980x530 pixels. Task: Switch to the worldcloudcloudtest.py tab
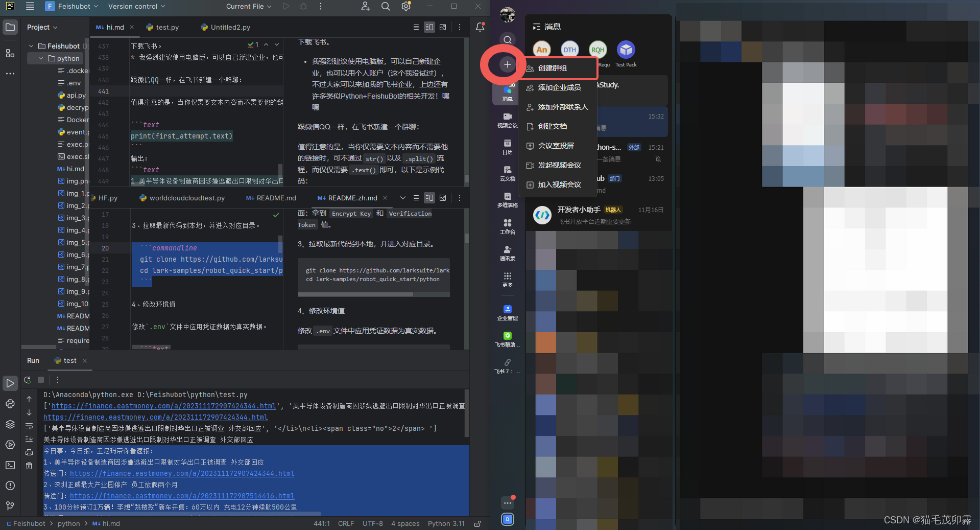182,198
